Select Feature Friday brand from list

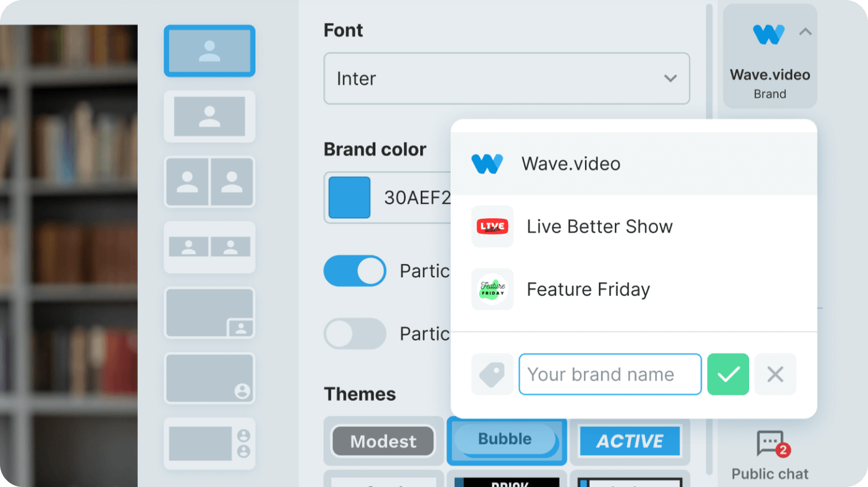[x=588, y=289]
